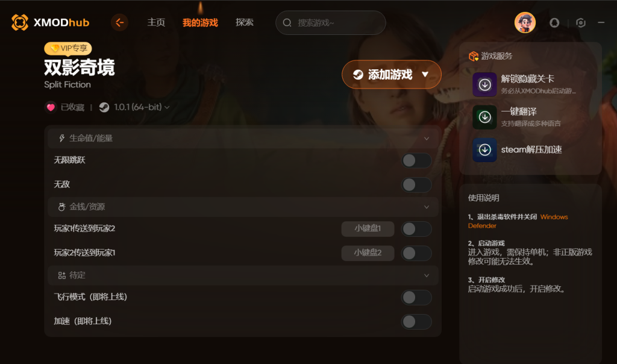Click the 一键翻译 download icon

click(484, 117)
